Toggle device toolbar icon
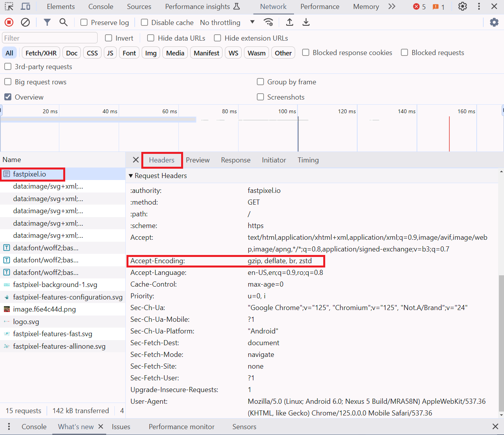Screen dimensions: 504x435 pyautogui.click(x=25, y=6)
